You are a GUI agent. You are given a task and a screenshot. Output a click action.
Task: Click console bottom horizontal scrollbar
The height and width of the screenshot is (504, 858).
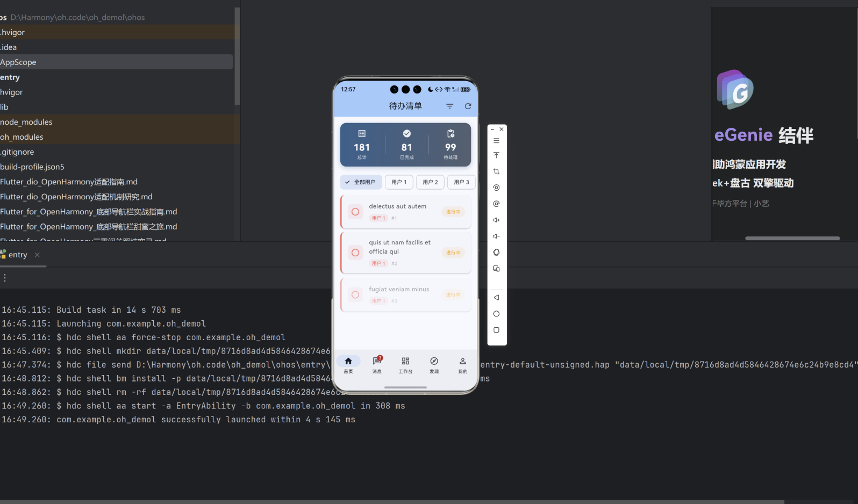(x=392, y=502)
